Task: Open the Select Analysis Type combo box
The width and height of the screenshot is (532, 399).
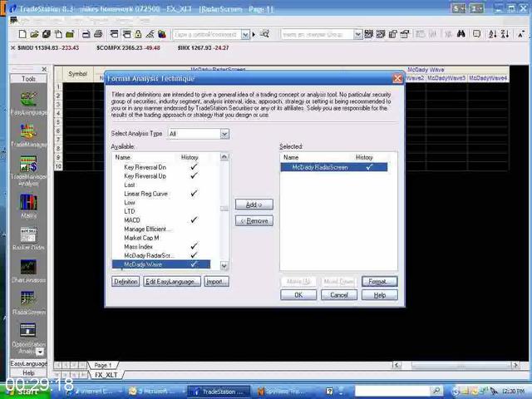Action: click(199, 134)
